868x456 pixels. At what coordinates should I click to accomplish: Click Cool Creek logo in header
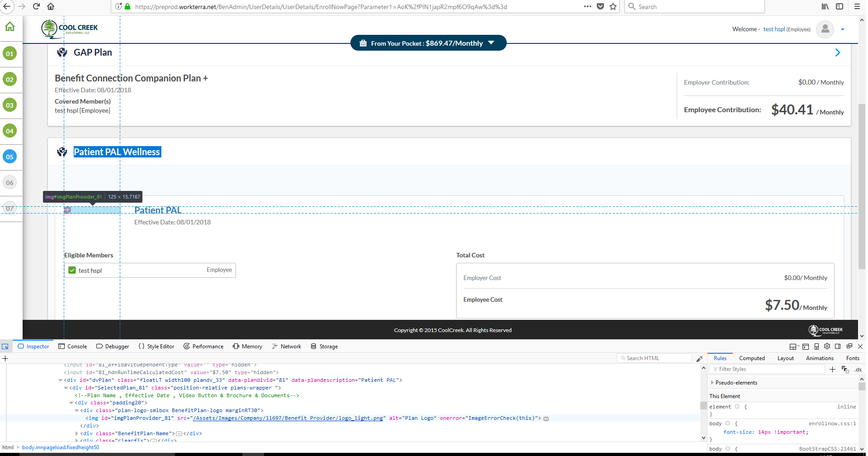coord(70,29)
